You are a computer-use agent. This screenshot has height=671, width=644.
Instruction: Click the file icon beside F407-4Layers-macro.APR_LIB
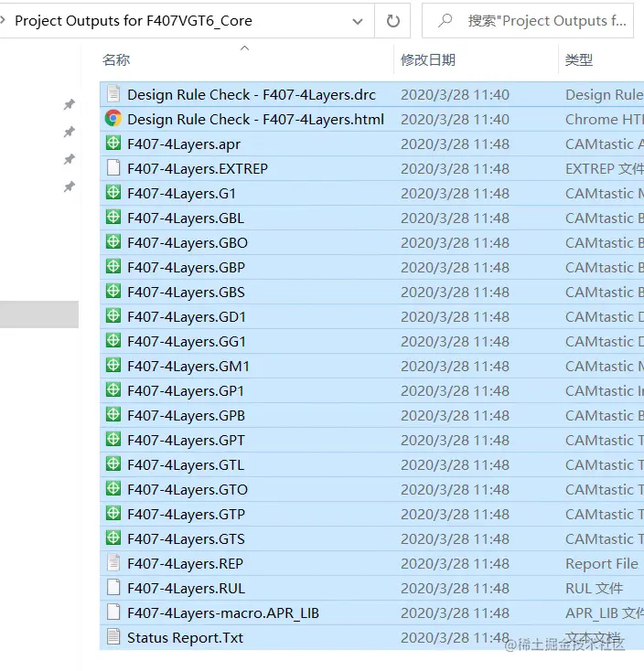click(113, 612)
